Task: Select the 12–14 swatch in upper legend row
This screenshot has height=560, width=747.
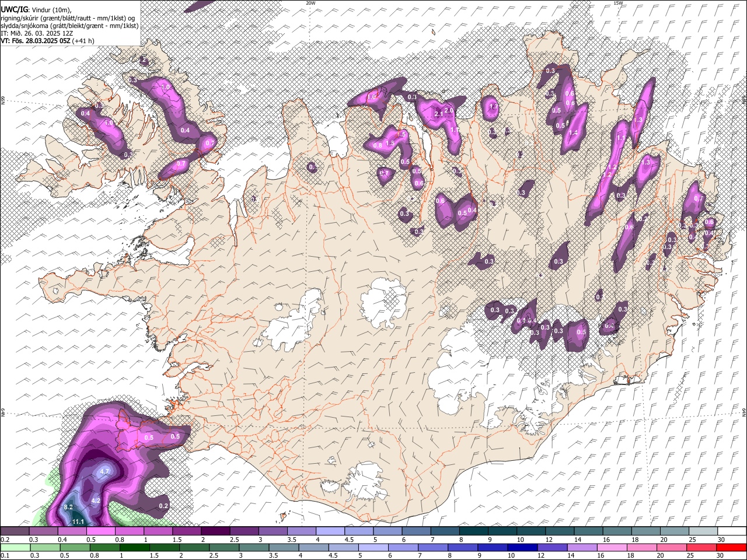Action: [559, 531]
